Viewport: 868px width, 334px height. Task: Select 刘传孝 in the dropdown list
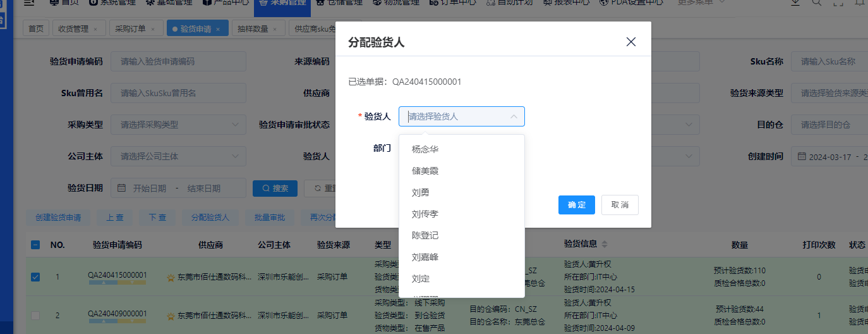[462, 214]
